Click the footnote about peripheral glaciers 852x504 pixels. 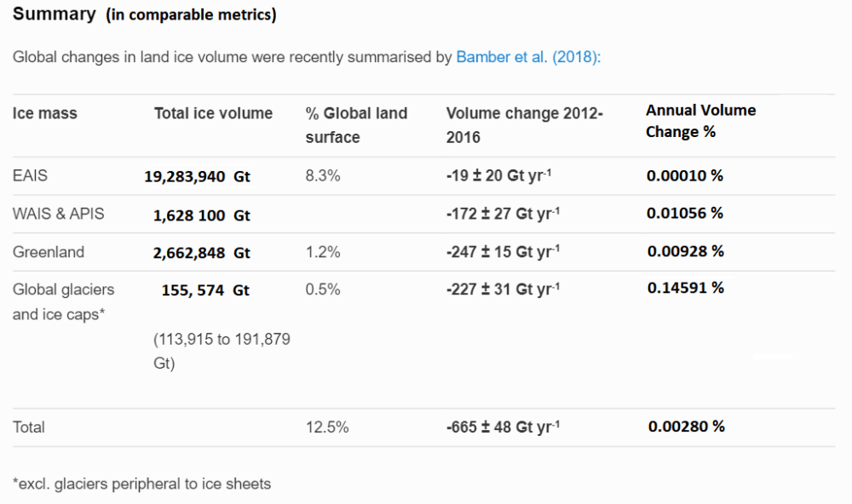click(141, 484)
